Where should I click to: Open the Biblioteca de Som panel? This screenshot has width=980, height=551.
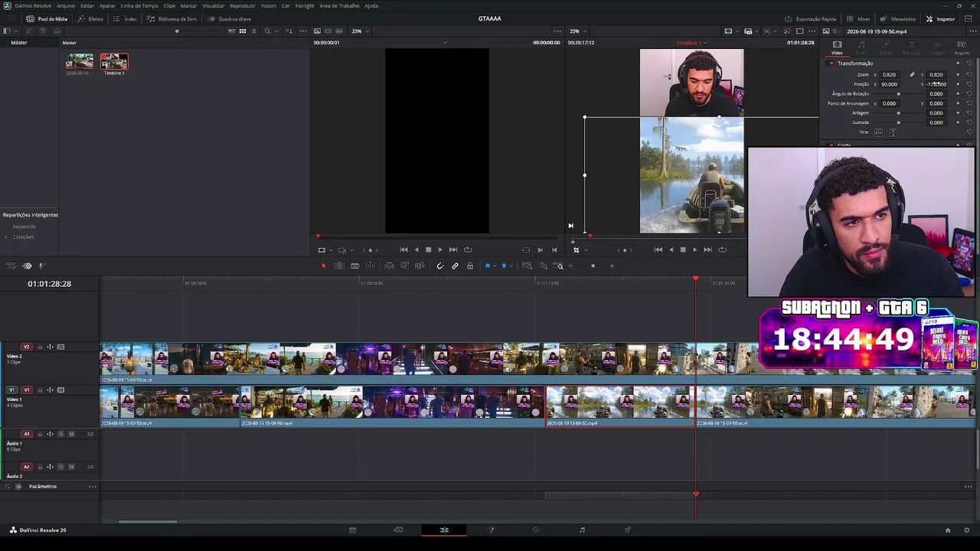coord(171,18)
